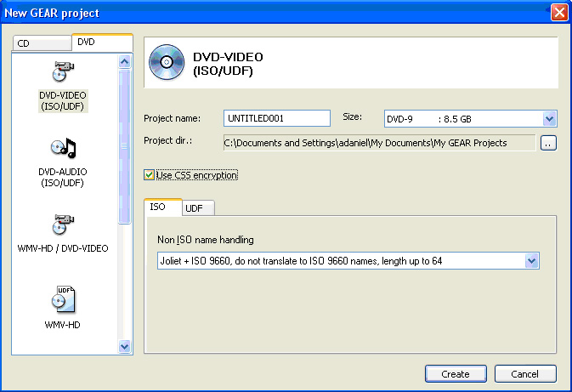This screenshot has height=392, width=572.
Task: Click the large DVD disc header icon
Action: [x=165, y=62]
